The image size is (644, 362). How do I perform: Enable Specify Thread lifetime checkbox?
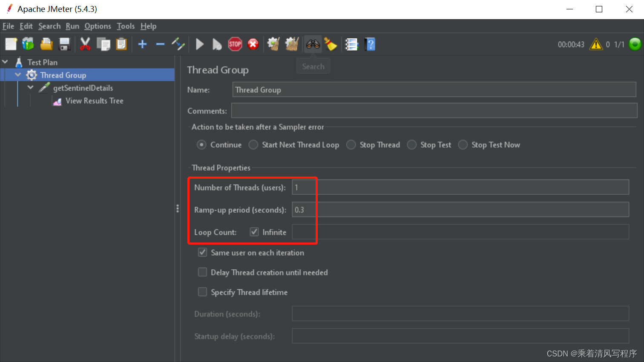pos(203,292)
